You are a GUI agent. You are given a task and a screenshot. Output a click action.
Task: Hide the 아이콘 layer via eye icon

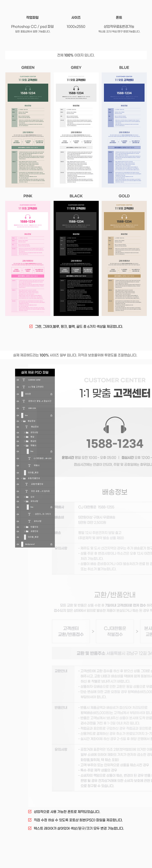pyautogui.click(x=18, y=394)
